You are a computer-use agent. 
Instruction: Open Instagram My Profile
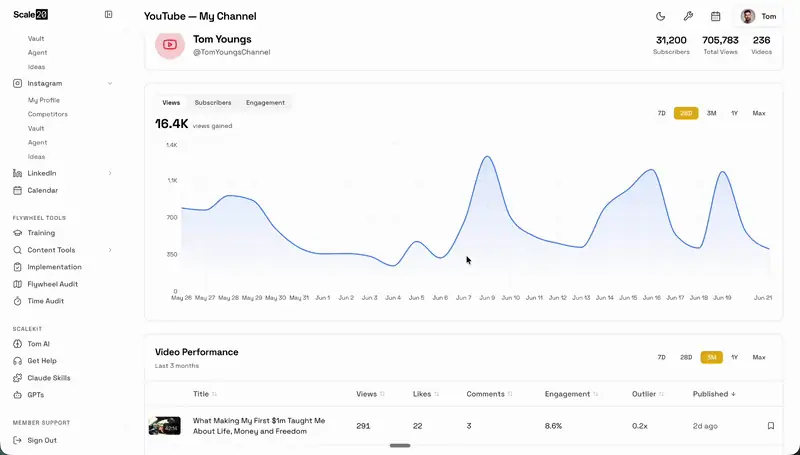[x=43, y=100]
